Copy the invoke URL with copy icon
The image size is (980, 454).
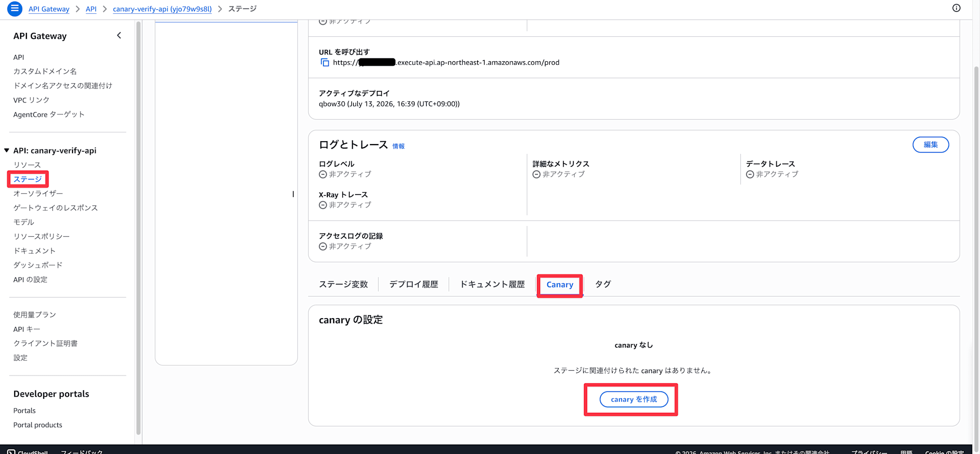coord(324,62)
